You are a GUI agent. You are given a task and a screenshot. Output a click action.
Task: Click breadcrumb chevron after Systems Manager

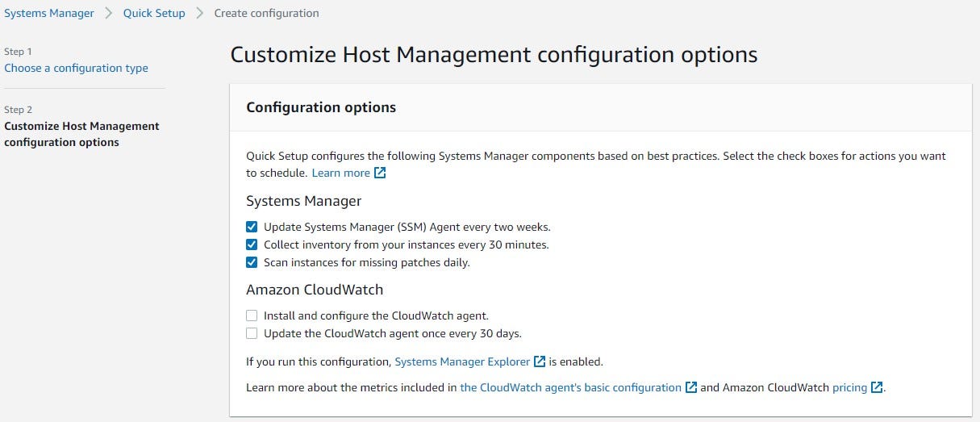click(109, 13)
